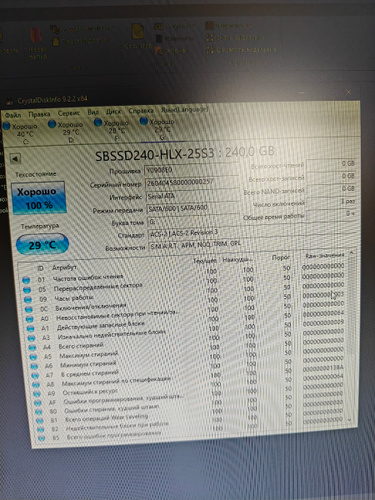
Task: Click the previous disk arrow button
Action: (15, 159)
